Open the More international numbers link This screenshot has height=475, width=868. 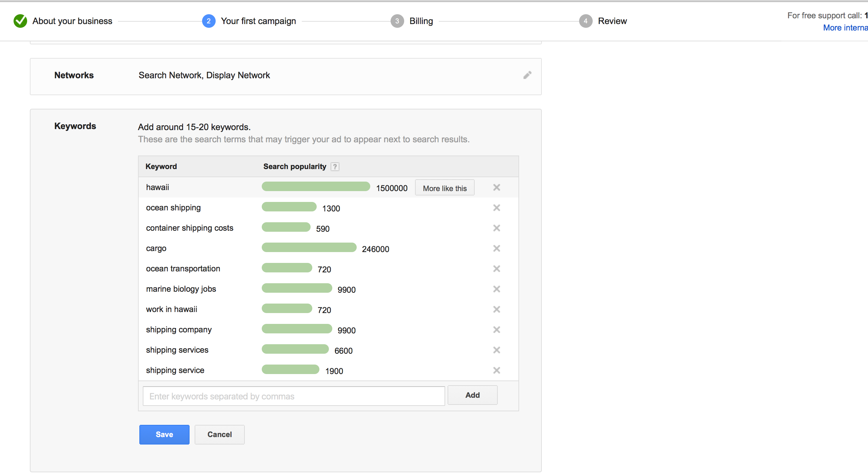845,28
